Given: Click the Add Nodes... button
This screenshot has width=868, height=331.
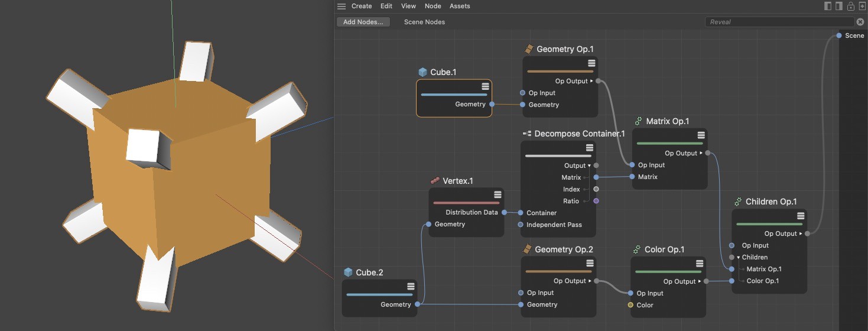Looking at the screenshot, I should [x=363, y=22].
